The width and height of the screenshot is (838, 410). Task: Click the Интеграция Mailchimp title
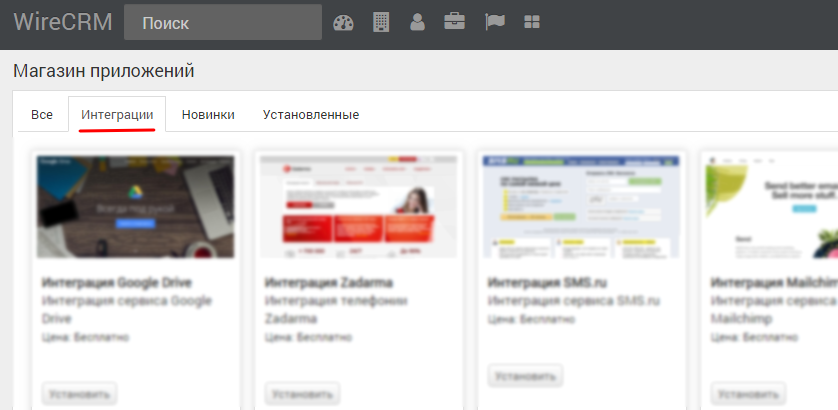(x=774, y=282)
